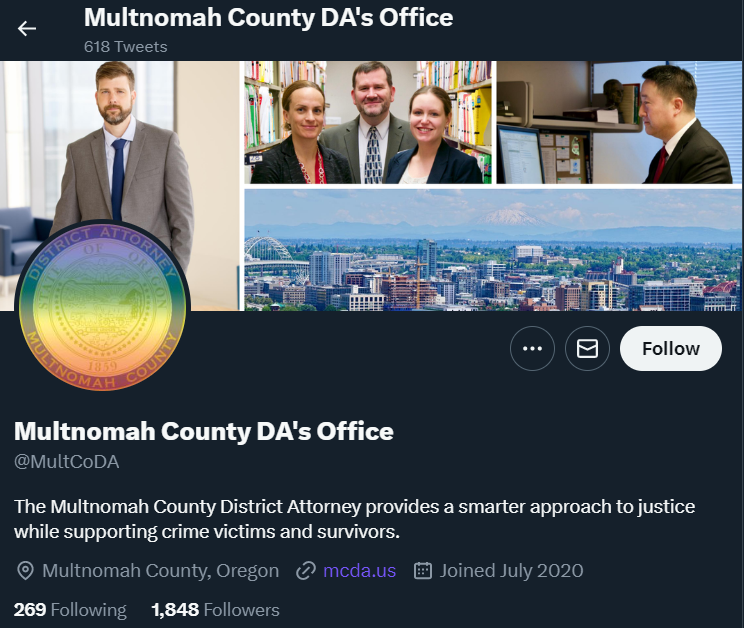Follow the Multnomah County DA's Office

(x=670, y=349)
